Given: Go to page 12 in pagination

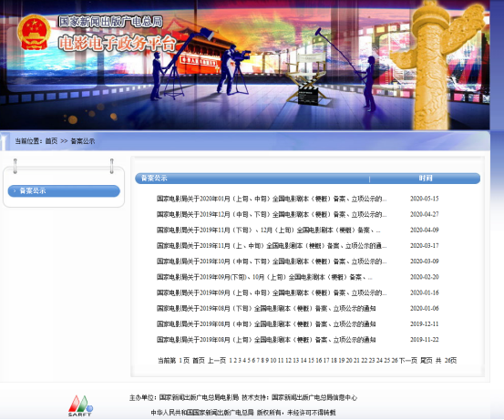Looking at the screenshot, I should (x=288, y=361).
